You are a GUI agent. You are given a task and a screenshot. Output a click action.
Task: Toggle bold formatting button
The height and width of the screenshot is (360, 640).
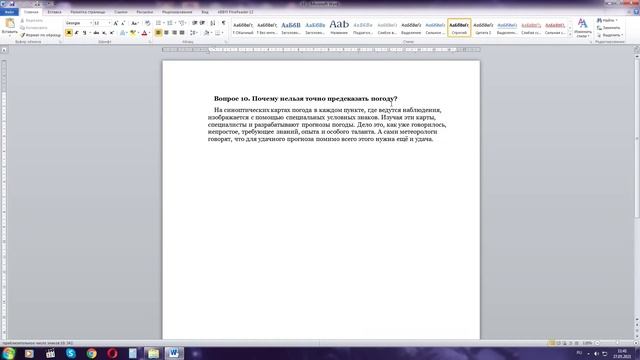[69, 33]
